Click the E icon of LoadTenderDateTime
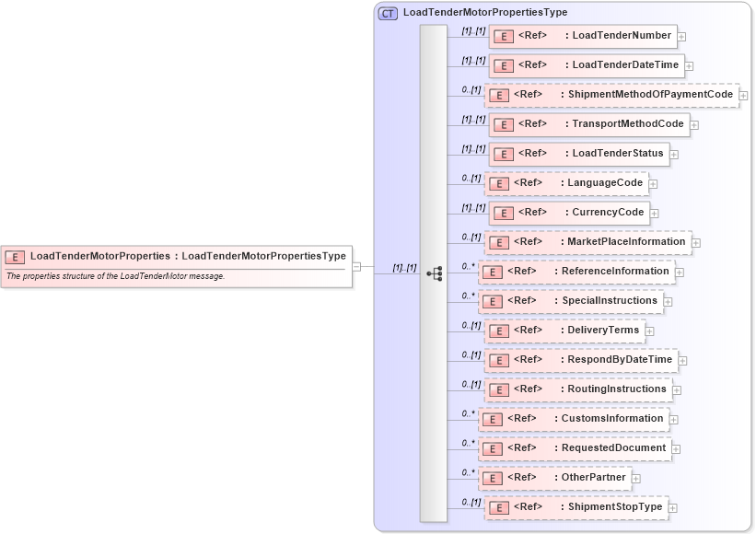The image size is (756, 534). coord(504,65)
